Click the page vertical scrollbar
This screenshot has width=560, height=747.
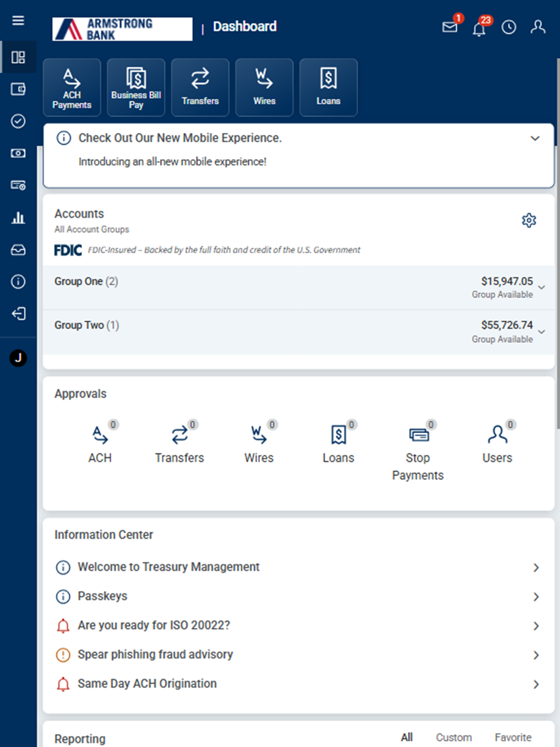[x=558, y=243]
